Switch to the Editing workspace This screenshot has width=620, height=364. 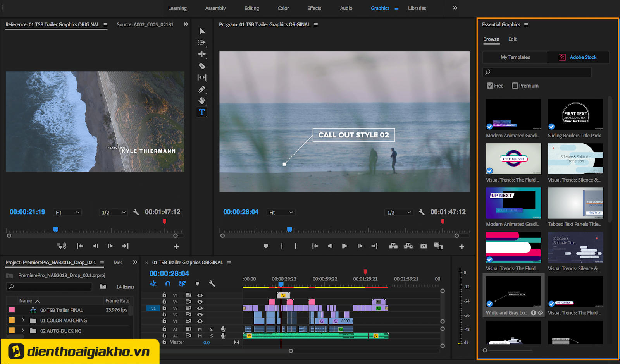251,8
